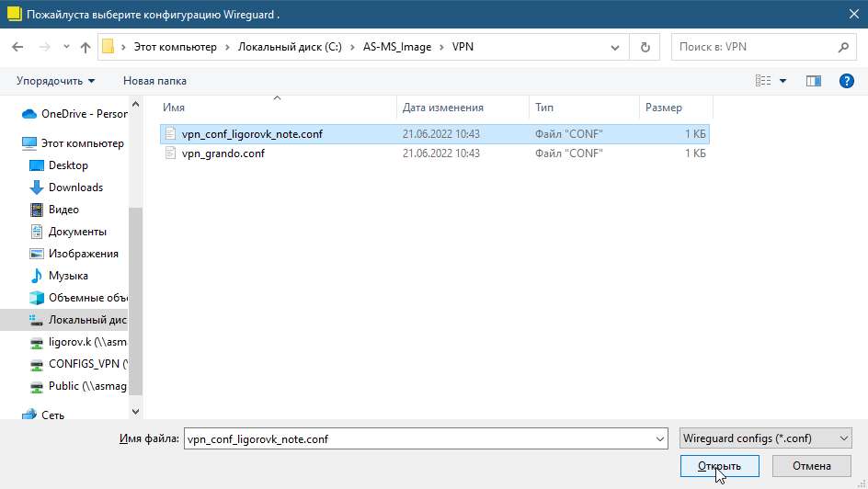
Task: Click the folder icon in the address bar
Action: tap(108, 47)
